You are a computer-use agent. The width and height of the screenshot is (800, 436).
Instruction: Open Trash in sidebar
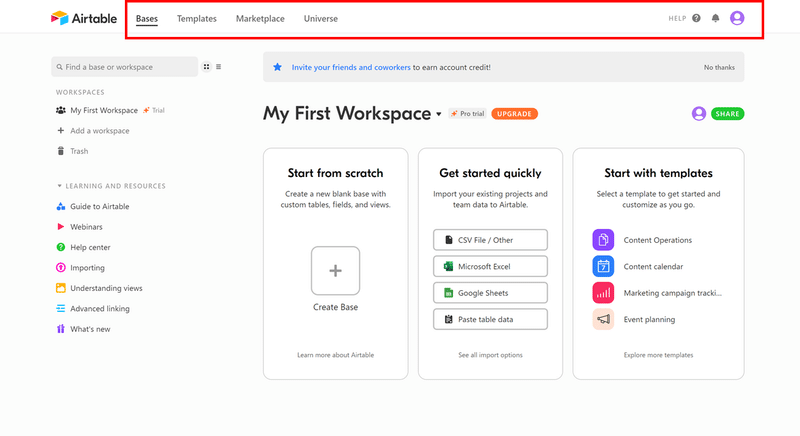(79, 151)
